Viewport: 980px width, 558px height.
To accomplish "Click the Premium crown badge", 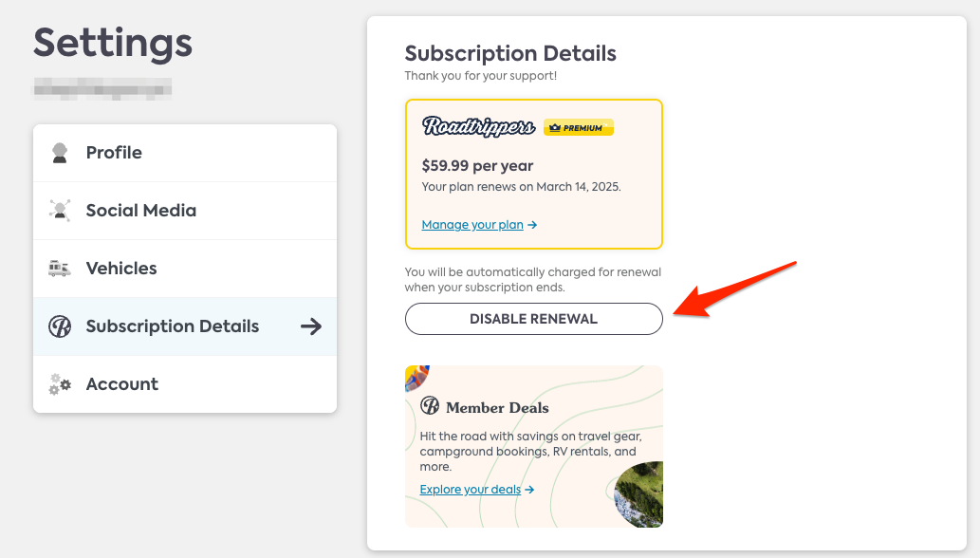I will pos(578,127).
